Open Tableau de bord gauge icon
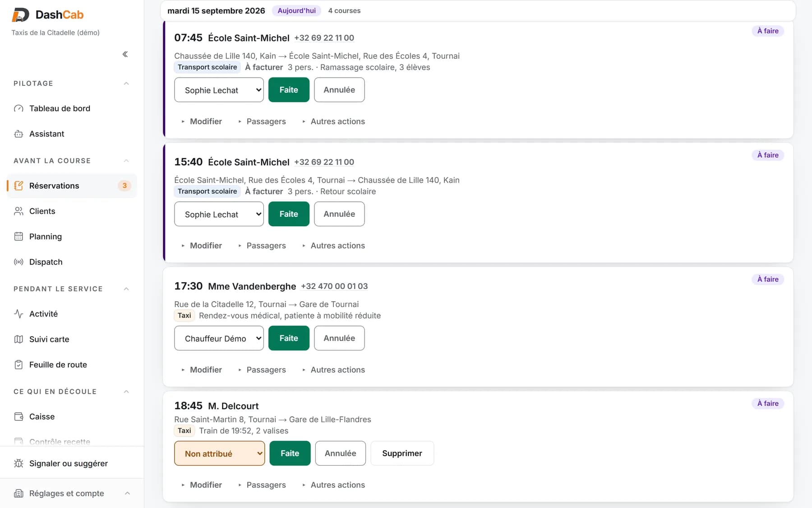The height and width of the screenshot is (508, 812). click(18, 108)
